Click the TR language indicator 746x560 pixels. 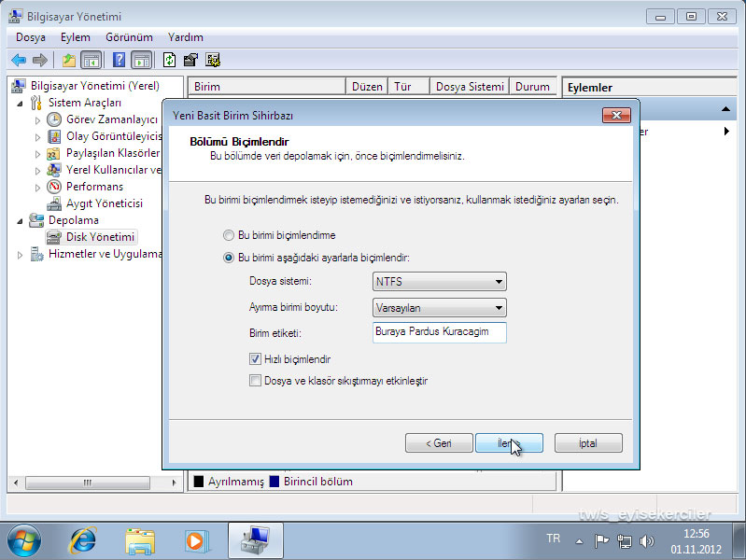pos(554,539)
